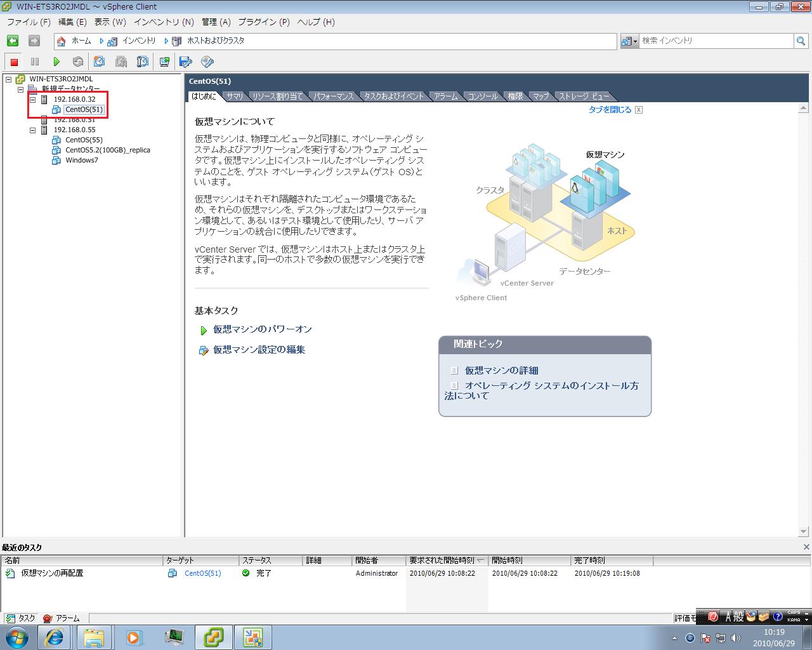The height and width of the screenshot is (650, 812).
Task: Click the Revert to snapshot icon
Action: pyautogui.click(x=121, y=62)
